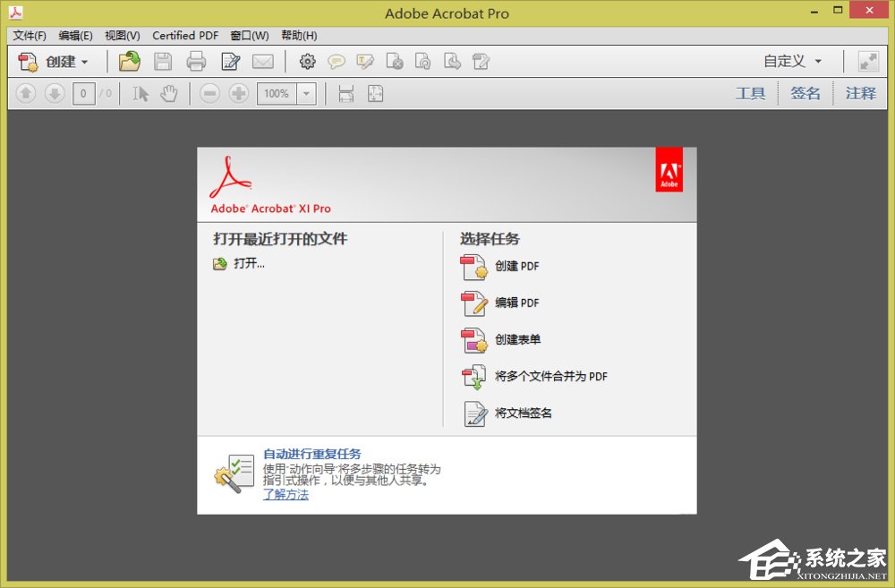The image size is (895, 588).
Task: Save the document using the disk icon
Action: coord(163,61)
